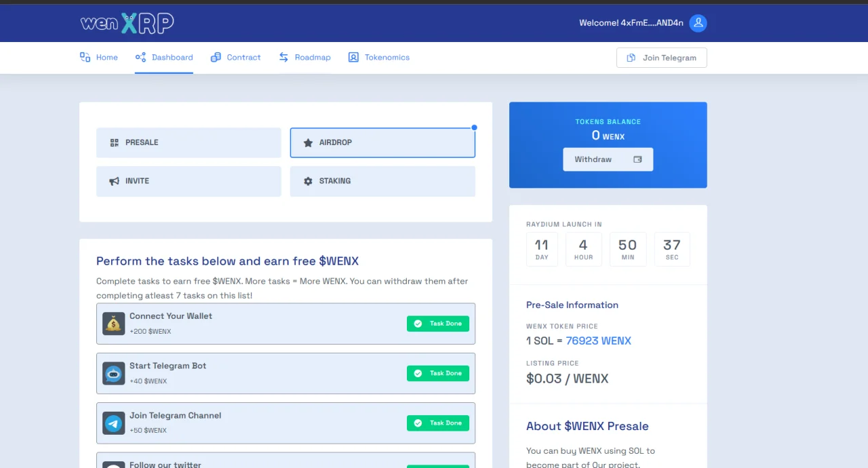Screen dimensions: 868x468
Task: Click the Withdraw button
Action: (608, 159)
